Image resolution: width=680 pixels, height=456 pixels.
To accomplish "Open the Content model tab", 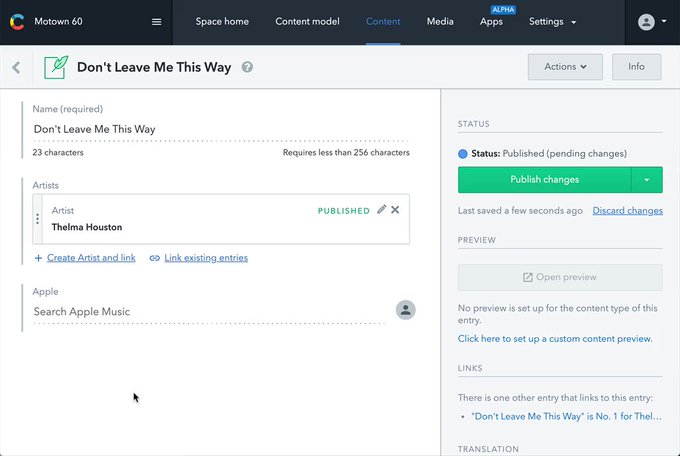I will pyautogui.click(x=307, y=22).
